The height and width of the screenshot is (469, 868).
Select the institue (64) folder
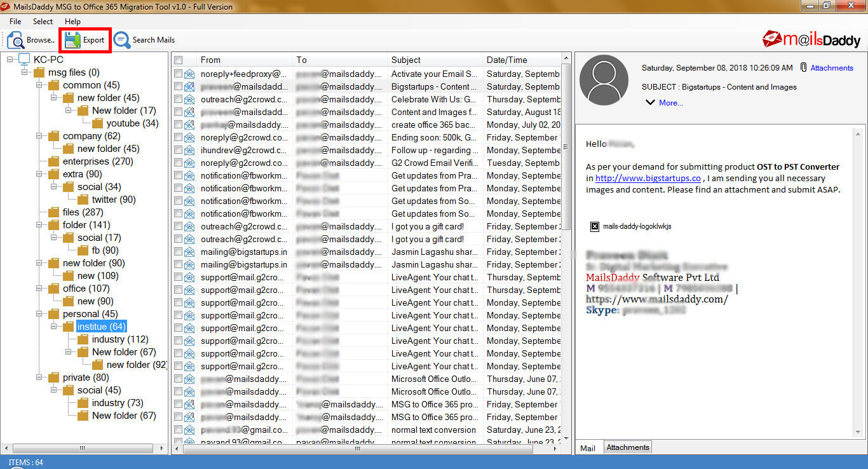101,327
